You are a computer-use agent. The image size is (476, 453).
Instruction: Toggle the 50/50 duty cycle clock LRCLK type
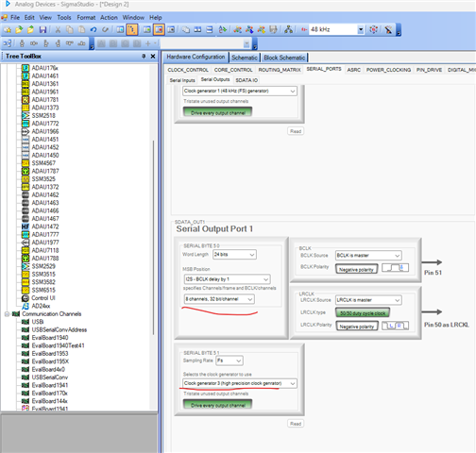tap(363, 312)
